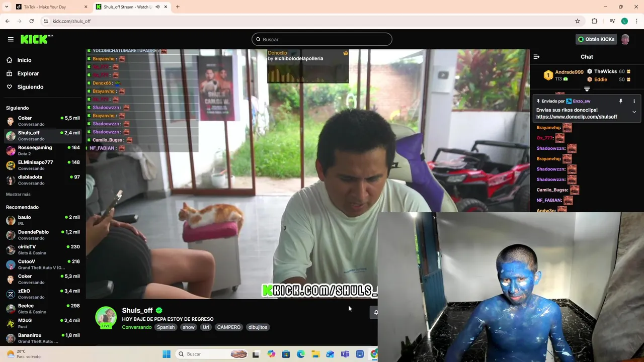
Task: Click the Shuls_off channel name below video
Action: (x=137, y=310)
